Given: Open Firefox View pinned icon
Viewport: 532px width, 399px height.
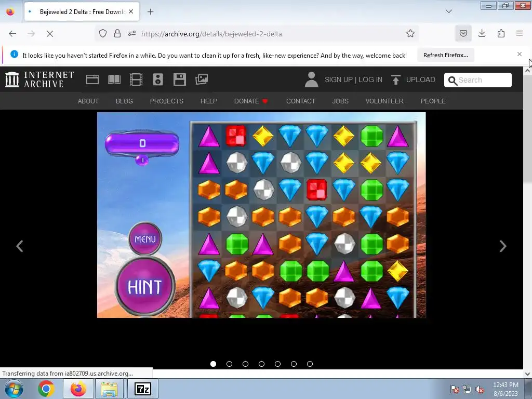Looking at the screenshot, I should point(10,12).
